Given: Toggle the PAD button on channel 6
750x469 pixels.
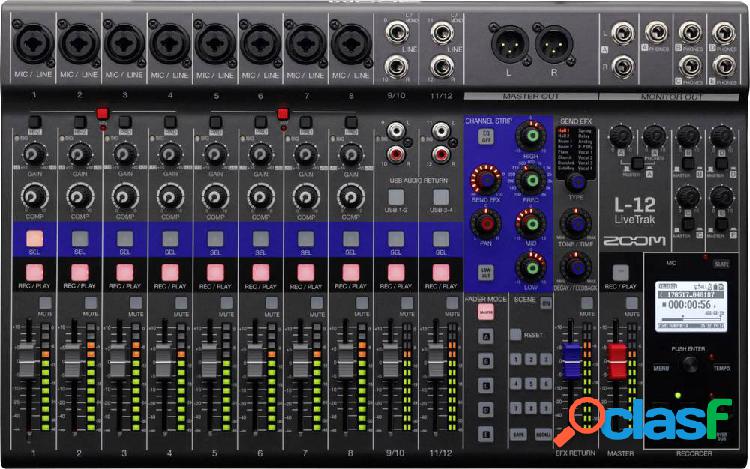Looking at the screenshot, I should tap(261, 122).
